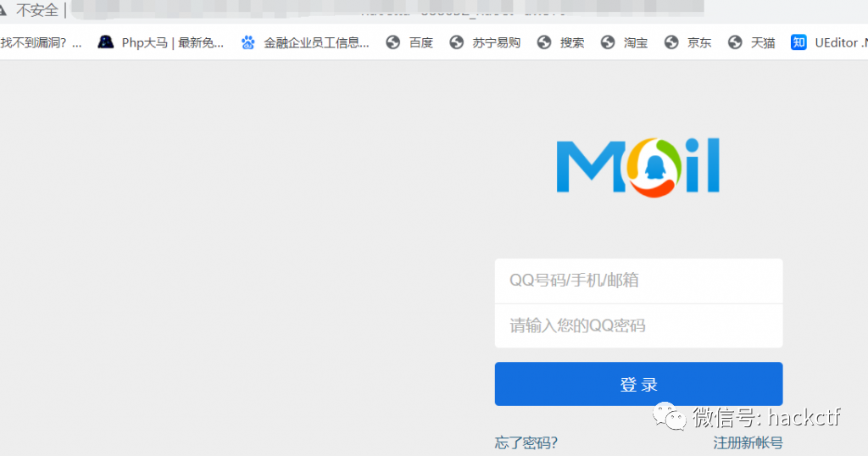The image size is (868, 456).
Task: Click the globe icon next to 苏宁易购
Action: coord(457,42)
